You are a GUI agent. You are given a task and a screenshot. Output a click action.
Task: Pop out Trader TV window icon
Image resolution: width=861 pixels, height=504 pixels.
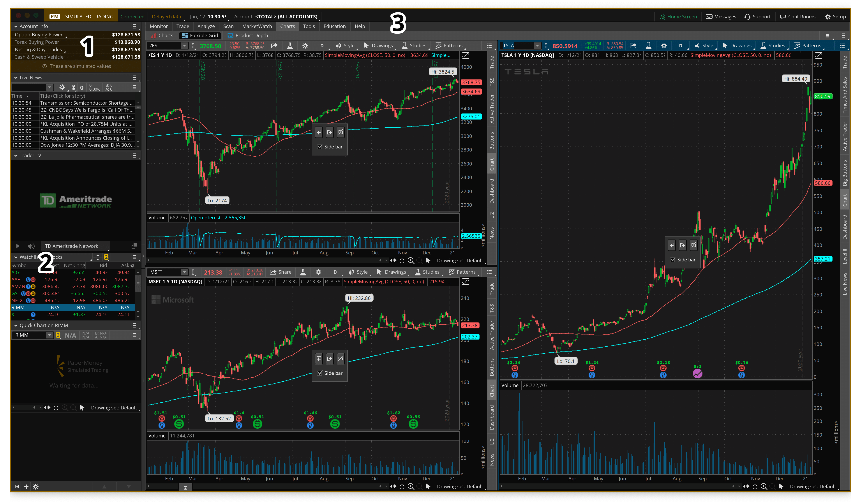coord(134,246)
